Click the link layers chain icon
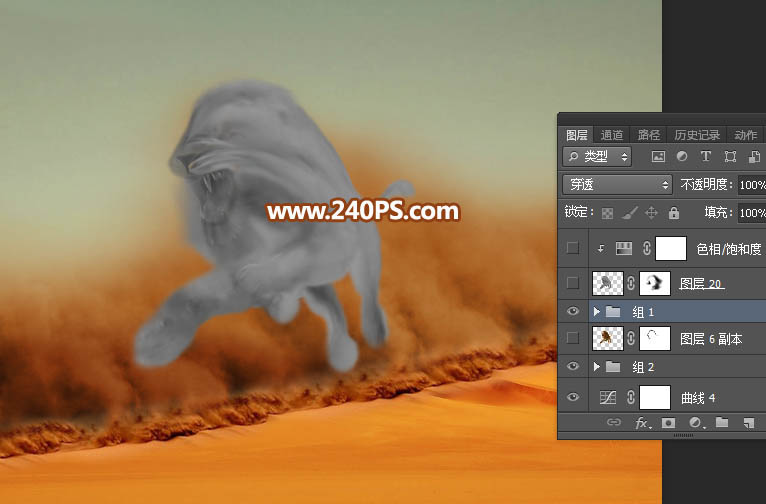Image resolution: width=766 pixels, height=504 pixels. [614, 422]
